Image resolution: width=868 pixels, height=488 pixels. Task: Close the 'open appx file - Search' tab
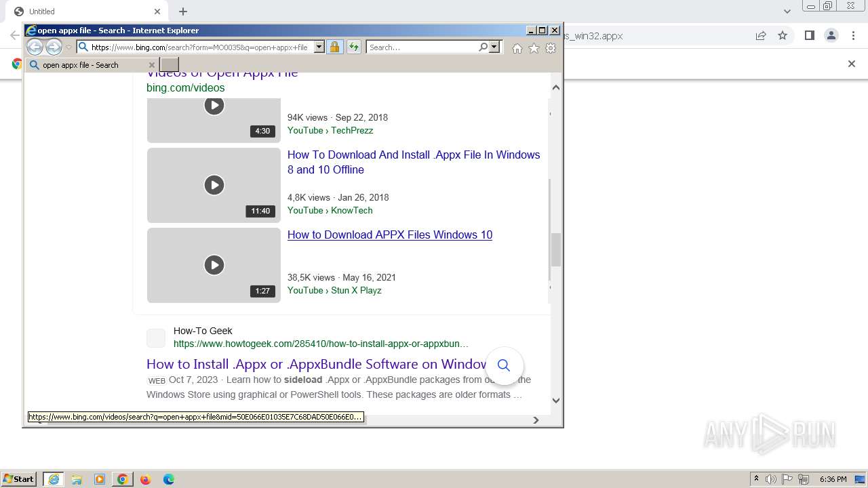tap(151, 65)
